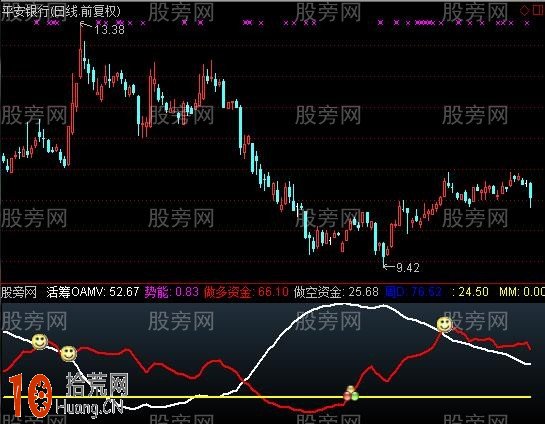
Task: Select the yellow 24.50 indicator value
Action: pos(473,292)
